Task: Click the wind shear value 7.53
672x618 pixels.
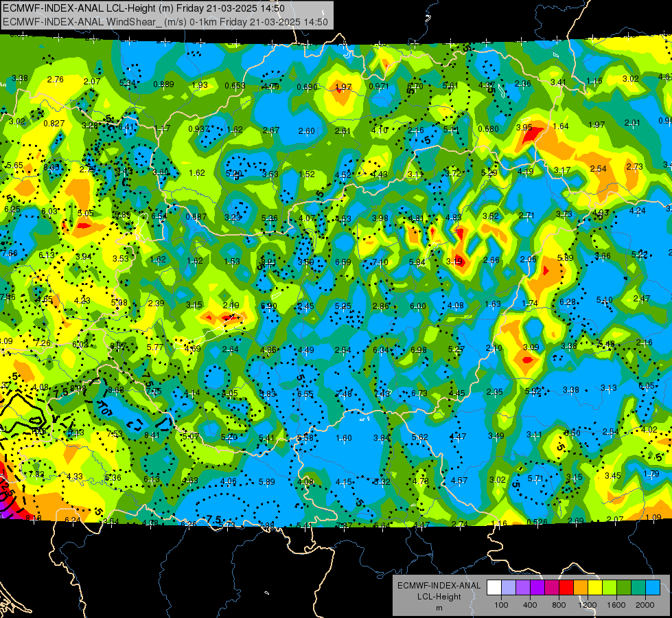Action: point(115,433)
